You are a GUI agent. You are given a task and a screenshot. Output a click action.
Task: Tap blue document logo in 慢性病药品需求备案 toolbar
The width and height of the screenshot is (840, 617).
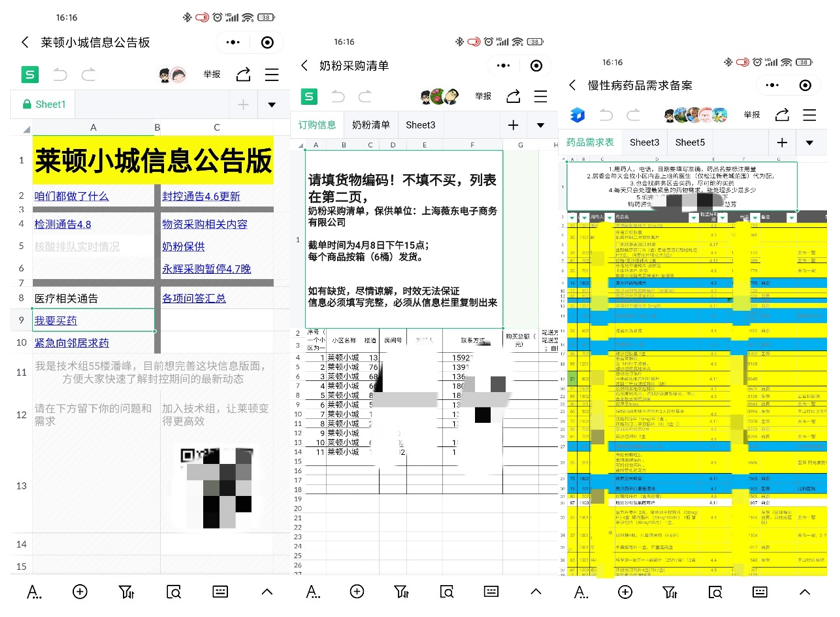578,115
